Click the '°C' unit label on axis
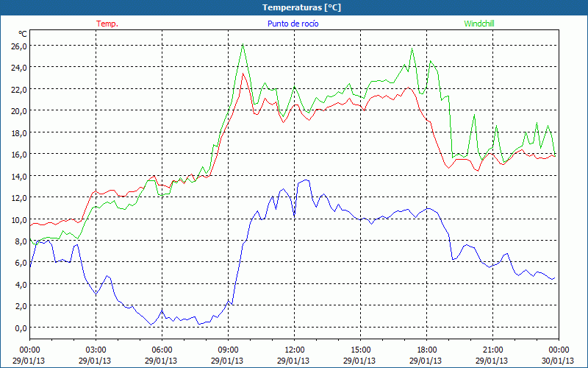Image resolution: width=588 pixels, height=368 pixels. pos(23,34)
